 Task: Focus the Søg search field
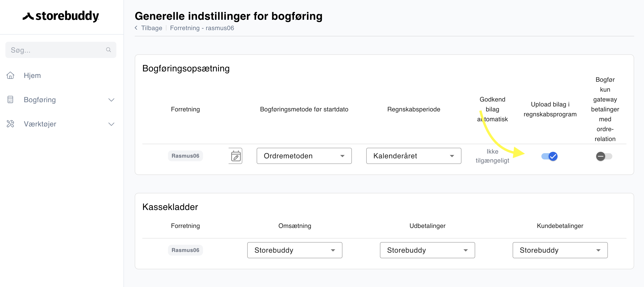pyautogui.click(x=61, y=50)
